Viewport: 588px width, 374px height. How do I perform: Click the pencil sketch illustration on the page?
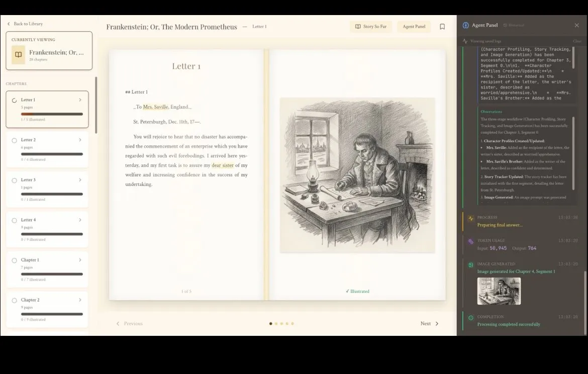click(357, 175)
